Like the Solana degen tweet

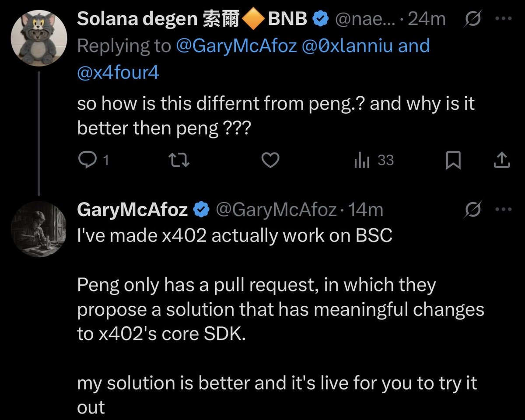(270, 161)
